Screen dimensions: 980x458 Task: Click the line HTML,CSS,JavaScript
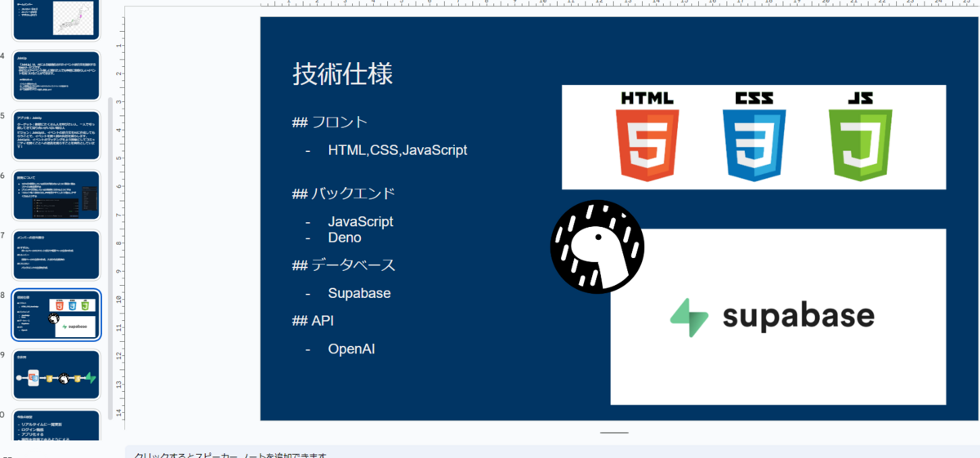click(x=398, y=150)
